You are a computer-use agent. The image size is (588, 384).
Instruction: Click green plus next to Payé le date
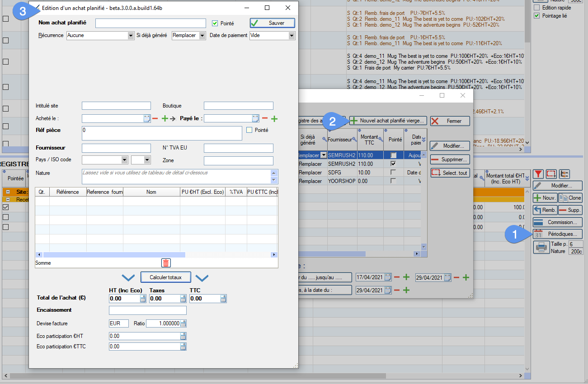pos(274,118)
